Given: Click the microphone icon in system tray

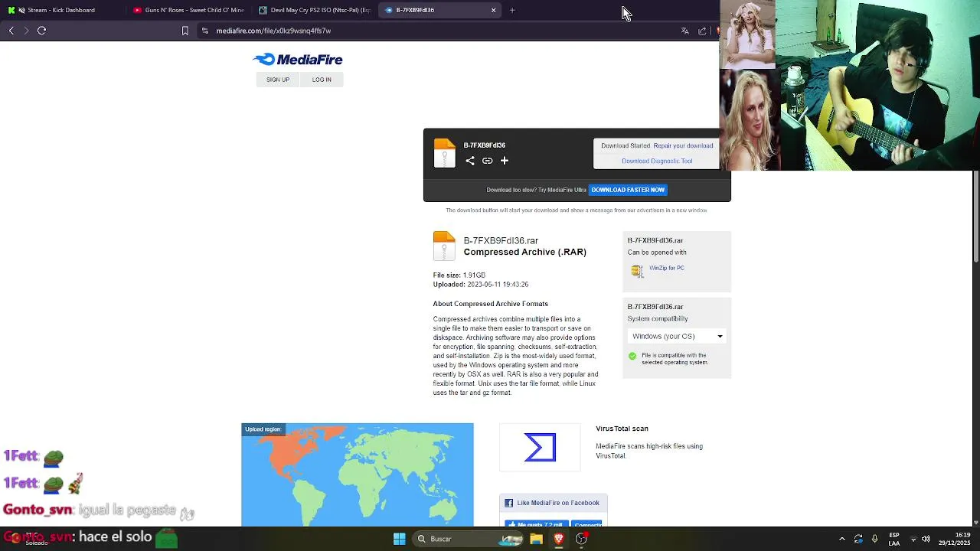Looking at the screenshot, I should coord(874,539).
